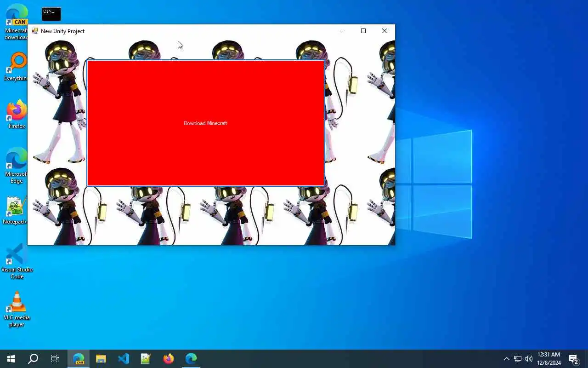Image resolution: width=588 pixels, height=368 pixels.
Task: Open Visual Studio Code from the taskbar
Action: (x=124, y=359)
